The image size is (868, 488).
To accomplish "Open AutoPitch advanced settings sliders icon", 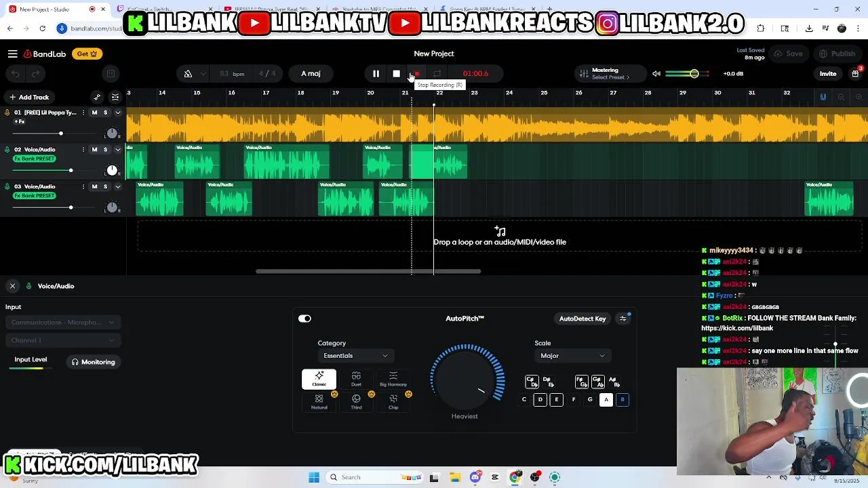I will point(623,319).
